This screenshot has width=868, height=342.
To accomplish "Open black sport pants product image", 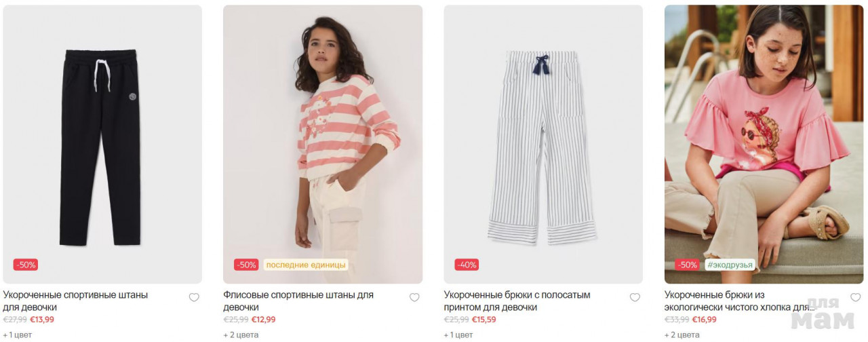I will 102,145.
